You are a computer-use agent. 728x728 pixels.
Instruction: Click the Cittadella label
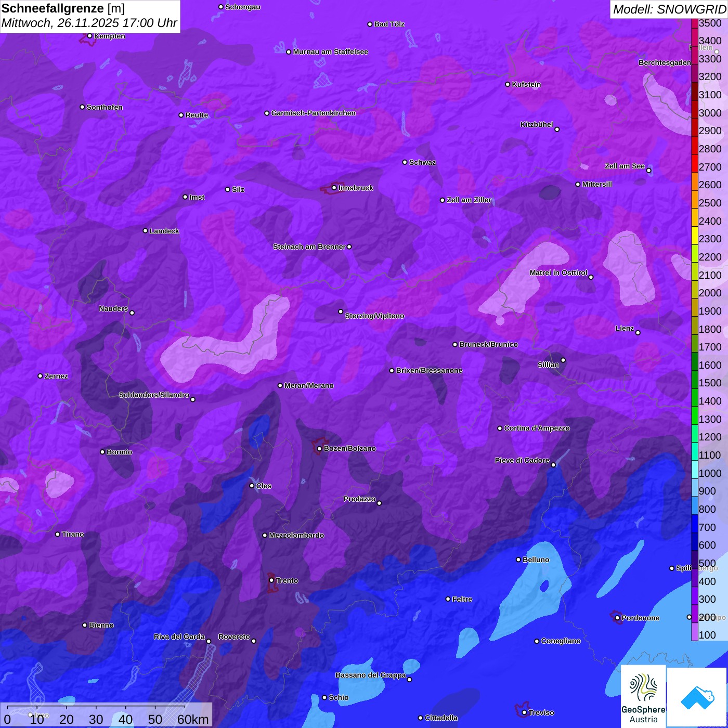click(441, 718)
